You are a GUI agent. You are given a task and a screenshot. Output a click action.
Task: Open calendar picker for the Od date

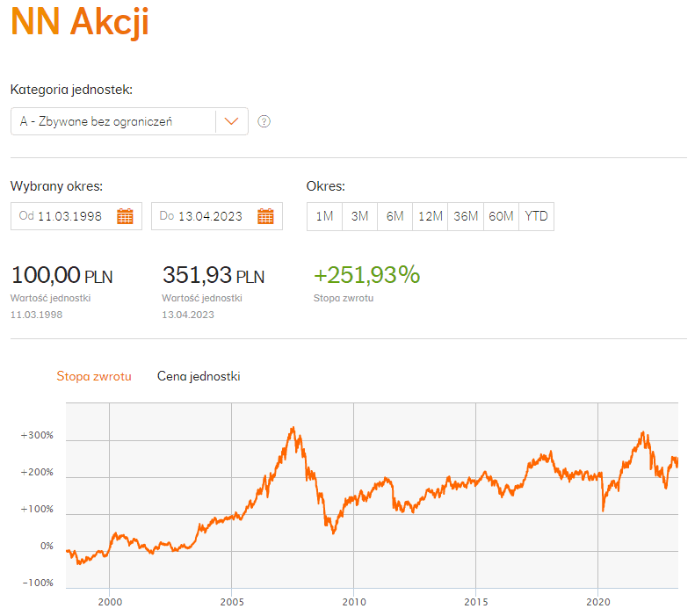click(125, 216)
